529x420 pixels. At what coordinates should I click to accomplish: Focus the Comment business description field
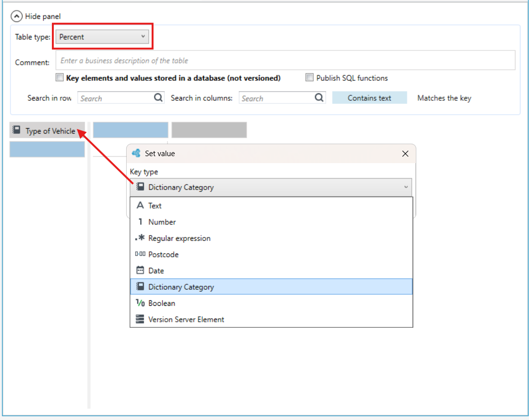click(285, 60)
